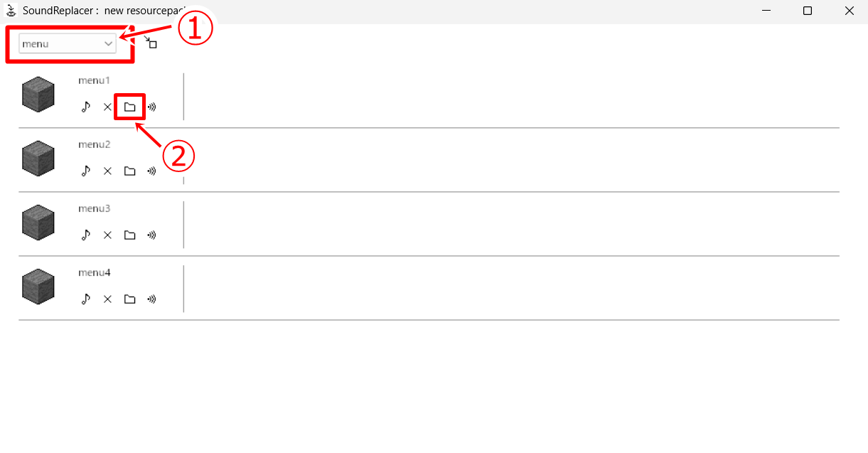
Task: Select the menu3 block thumbnail
Action: point(38,223)
